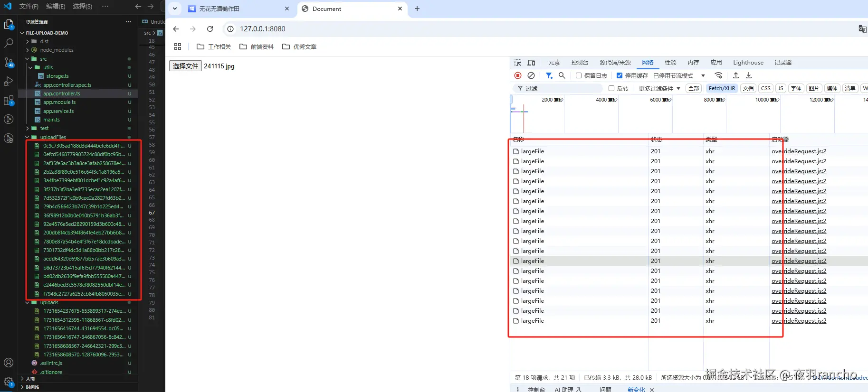Click VS Code navigate back arrow

[x=138, y=6]
